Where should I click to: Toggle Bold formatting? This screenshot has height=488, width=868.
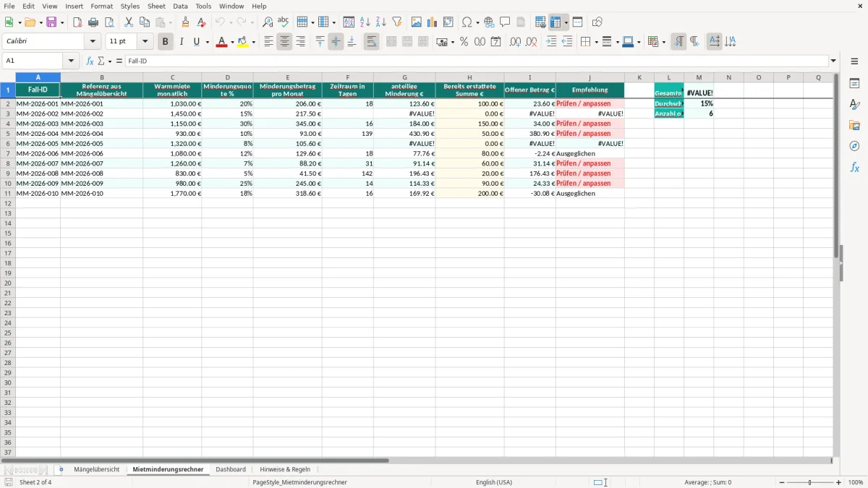click(x=166, y=42)
